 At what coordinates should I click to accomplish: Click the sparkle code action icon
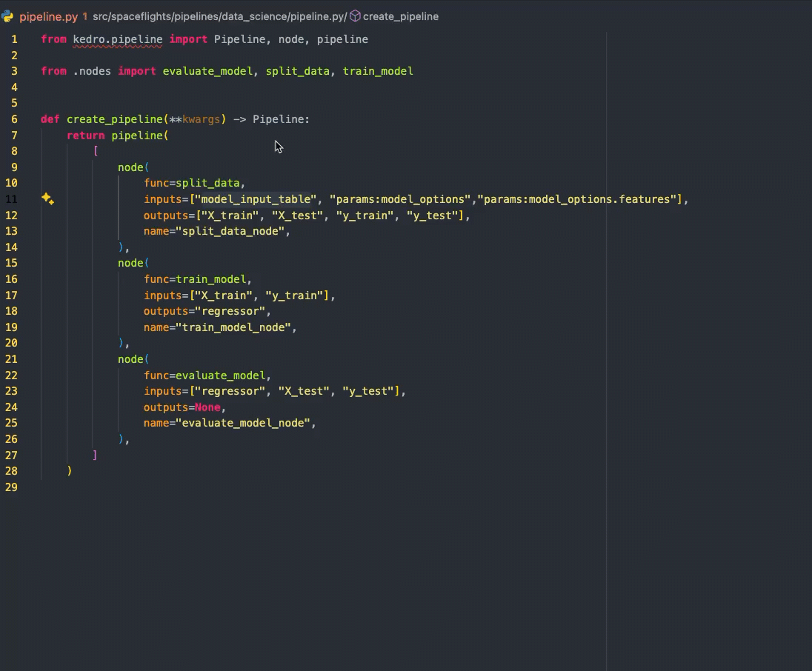click(x=47, y=198)
